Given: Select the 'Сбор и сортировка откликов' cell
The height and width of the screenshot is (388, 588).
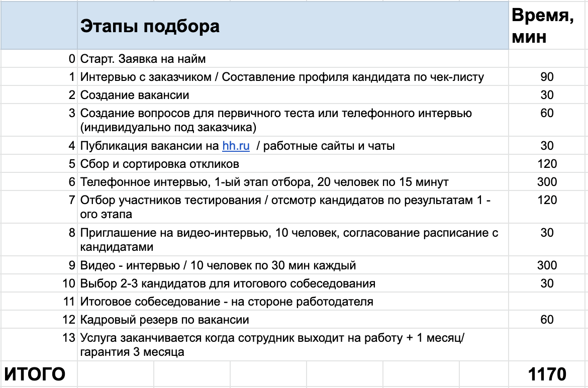Looking at the screenshot, I should click(159, 164).
